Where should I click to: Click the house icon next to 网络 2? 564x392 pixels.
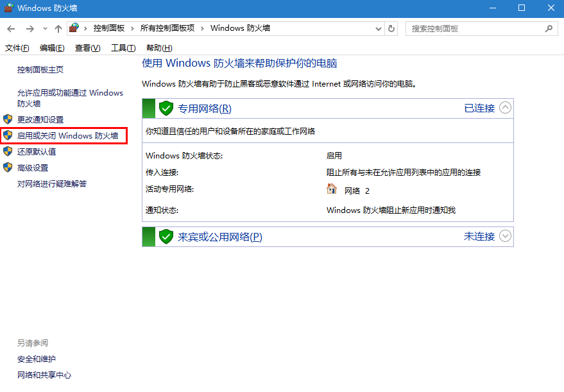click(332, 189)
